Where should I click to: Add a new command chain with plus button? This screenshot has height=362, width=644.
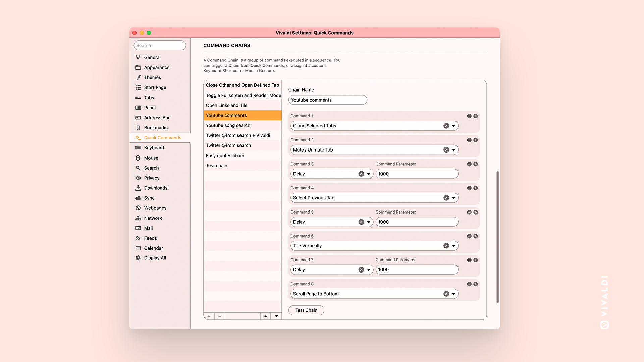[x=209, y=316]
